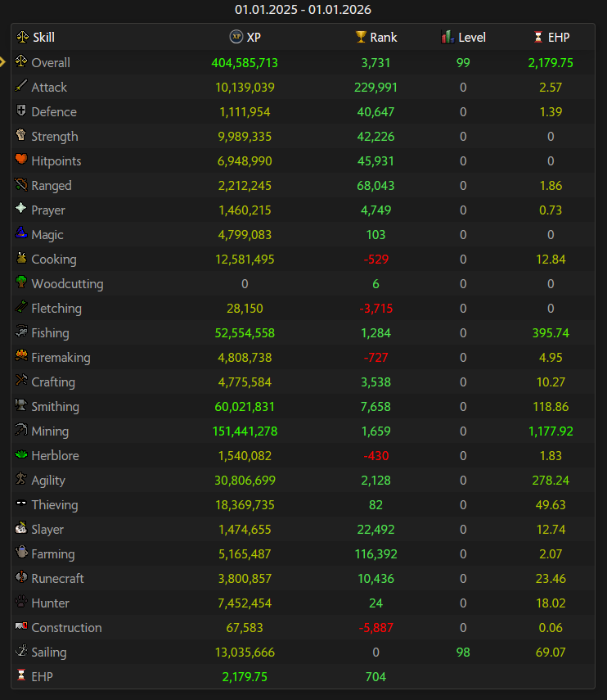
Task: Sort by the XP column header
Action: 245,37
